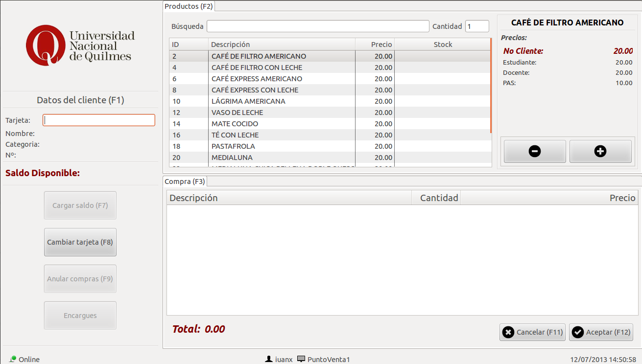Switch to the Productos (F2) tab
The height and width of the screenshot is (364, 642).
pyautogui.click(x=189, y=6)
